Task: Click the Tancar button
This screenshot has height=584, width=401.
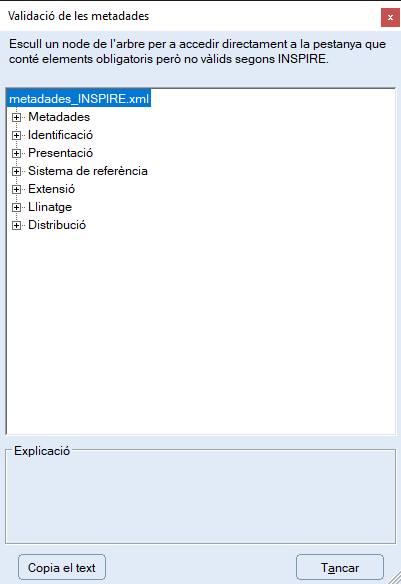Action: 340,567
